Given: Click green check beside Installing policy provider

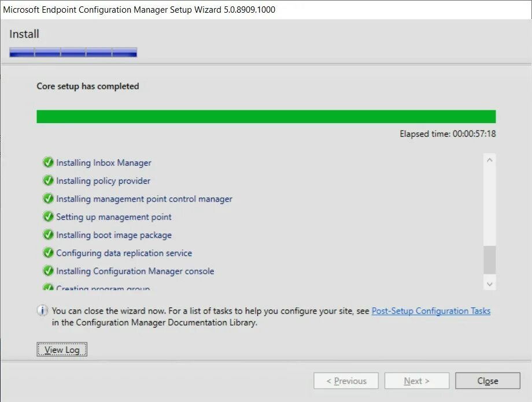Looking at the screenshot, I should point(48,180).
